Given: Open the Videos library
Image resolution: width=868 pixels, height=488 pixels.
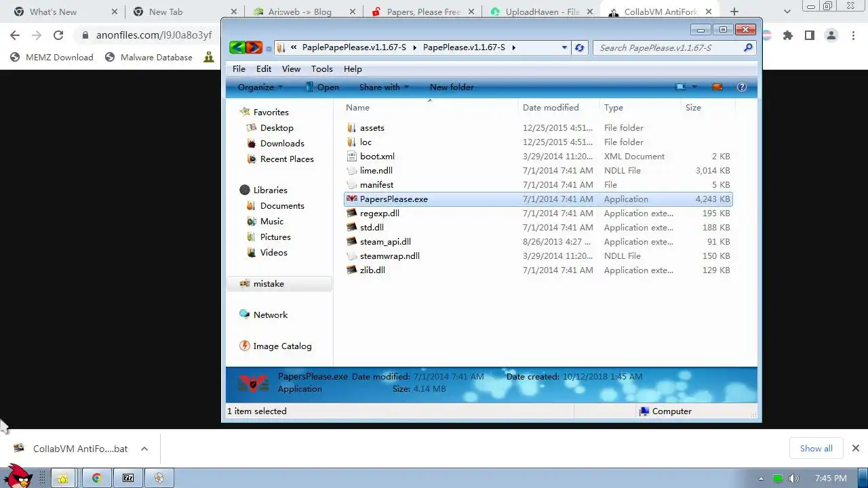Looking at the screenshot, I should [273, 252].
